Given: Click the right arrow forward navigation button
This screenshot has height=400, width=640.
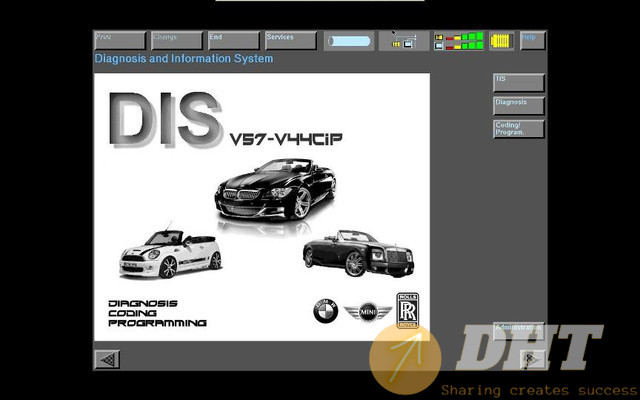Looking at the screenshot, I should (x=531, y=358).
